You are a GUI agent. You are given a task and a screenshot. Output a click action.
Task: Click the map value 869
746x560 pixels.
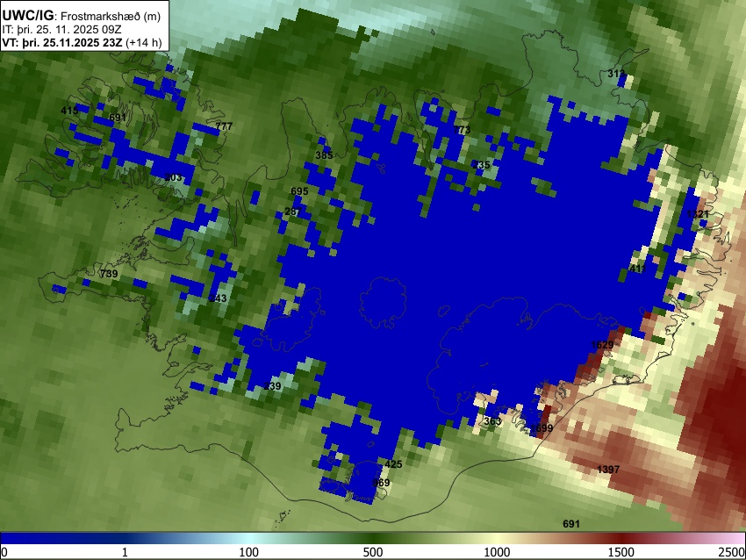click(381, 483)
